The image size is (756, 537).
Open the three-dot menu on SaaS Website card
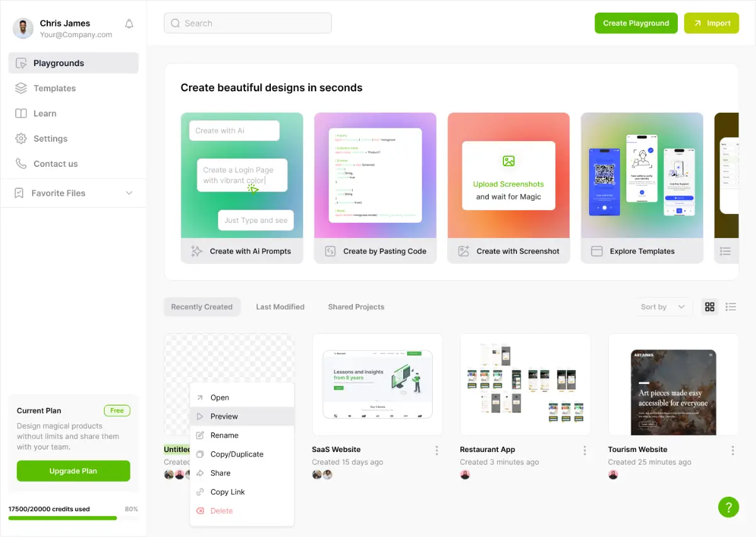pyautogui.click(x=437, y=450)
